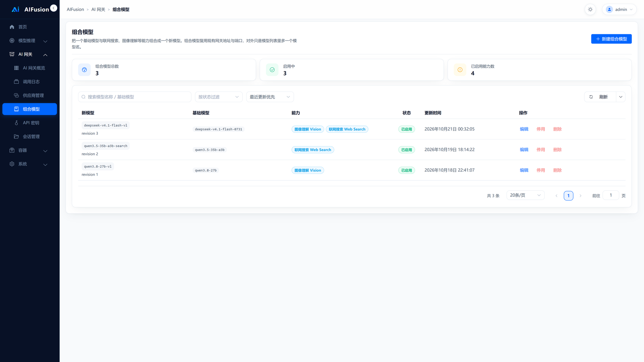Click 停用 for qwen3.5-35b-a3b-search
This screenshot has width=644, height=362.
[541, 150]
